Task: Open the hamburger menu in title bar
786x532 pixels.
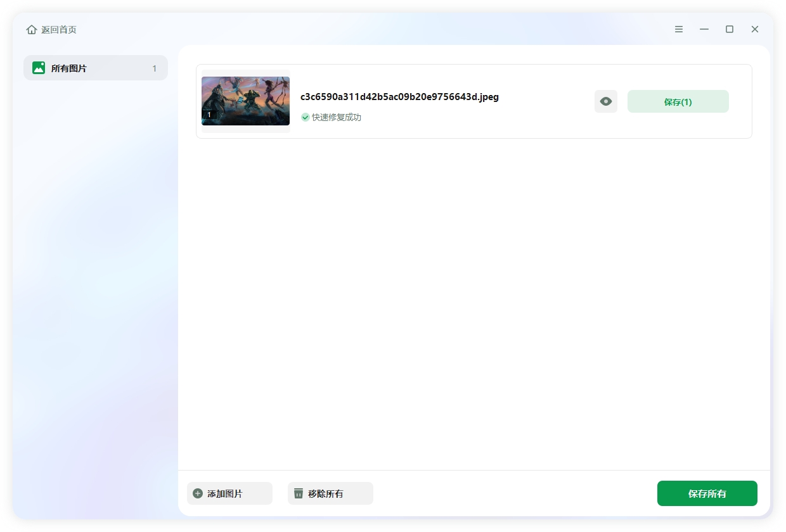Action: [x=679, y=29]
